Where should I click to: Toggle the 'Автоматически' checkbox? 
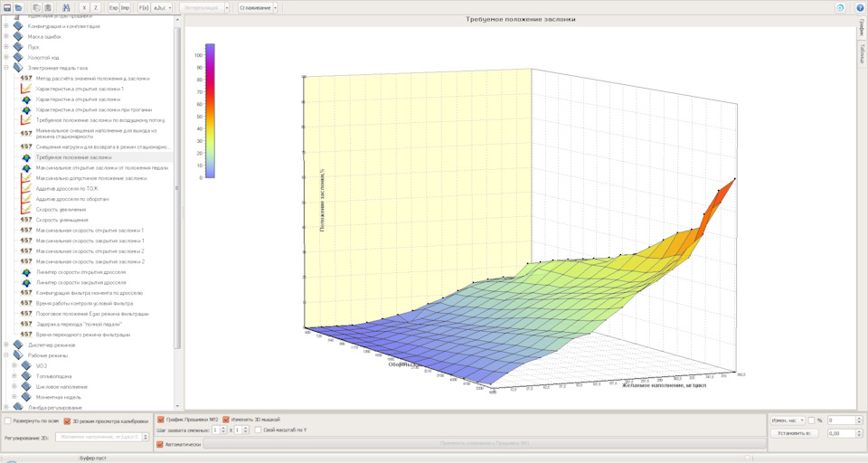161,444
